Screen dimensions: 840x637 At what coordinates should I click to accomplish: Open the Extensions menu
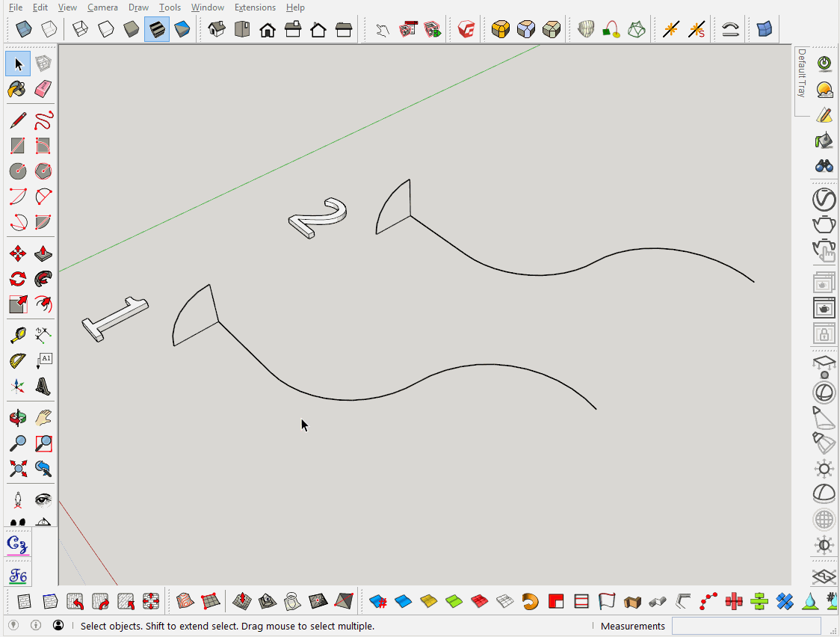pos(255,7)
